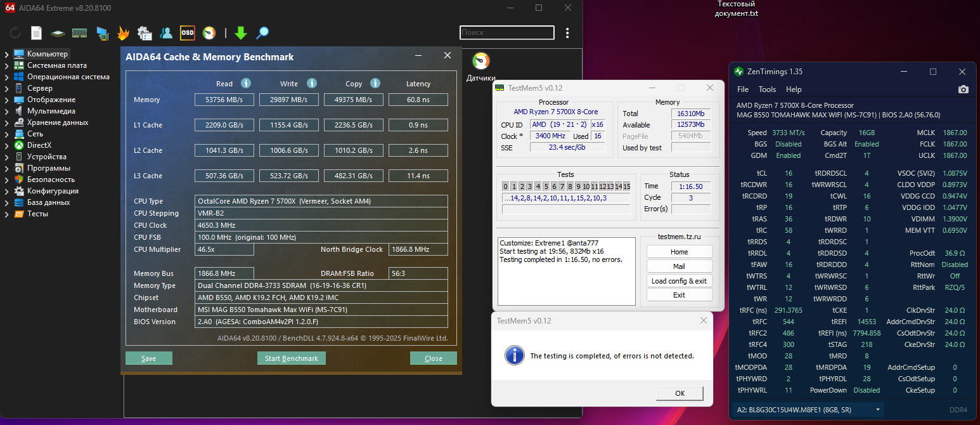Image resolution: width=980 pixels, height=425 pixels.
Task: Click the CPU Clock value 4650.3 MHz
Action: [x=321, y=225]
